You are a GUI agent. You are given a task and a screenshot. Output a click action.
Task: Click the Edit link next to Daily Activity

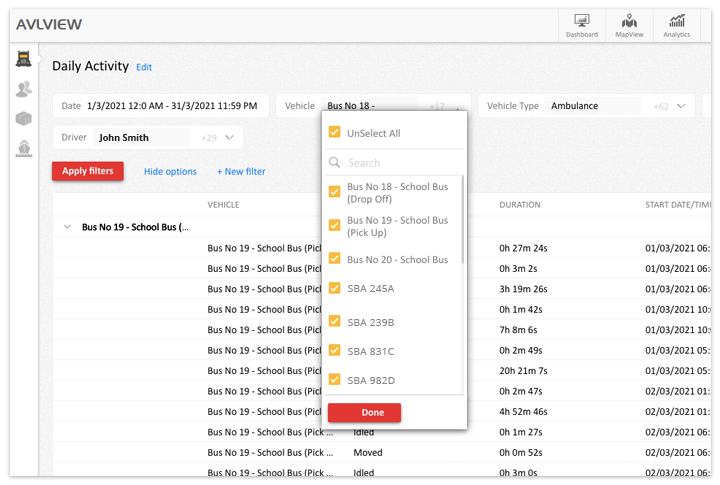pyautogui.click(x=144, y=67)
